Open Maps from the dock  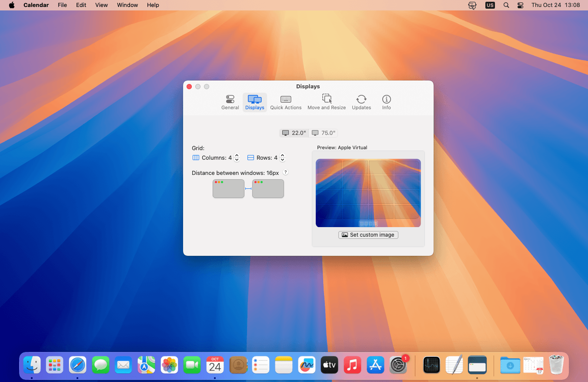[x=146, y=365]
